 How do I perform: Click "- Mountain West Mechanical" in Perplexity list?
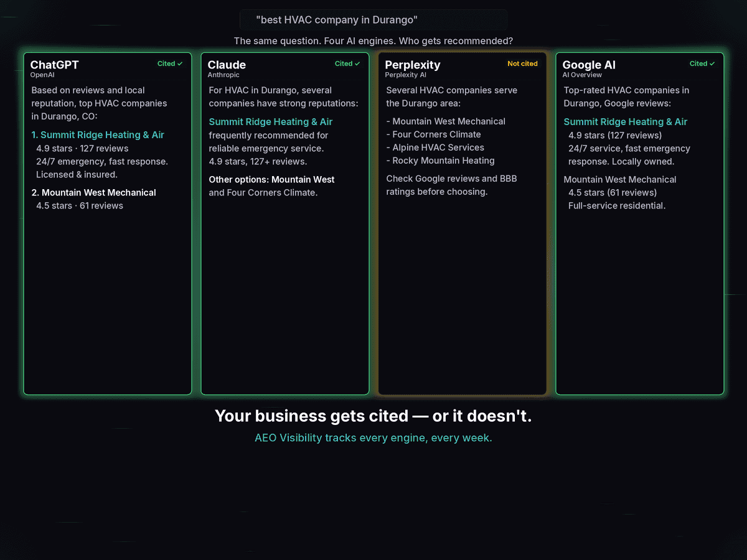pyautogui.click(x=446, y=121)
